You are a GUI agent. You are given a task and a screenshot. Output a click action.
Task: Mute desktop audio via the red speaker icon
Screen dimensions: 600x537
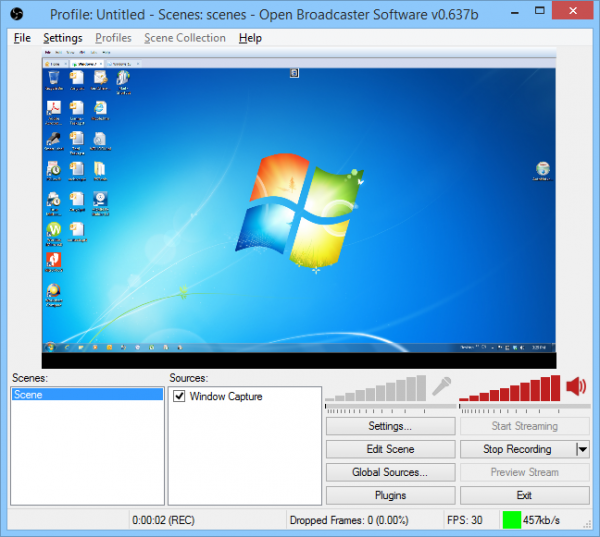click(576, 387)
